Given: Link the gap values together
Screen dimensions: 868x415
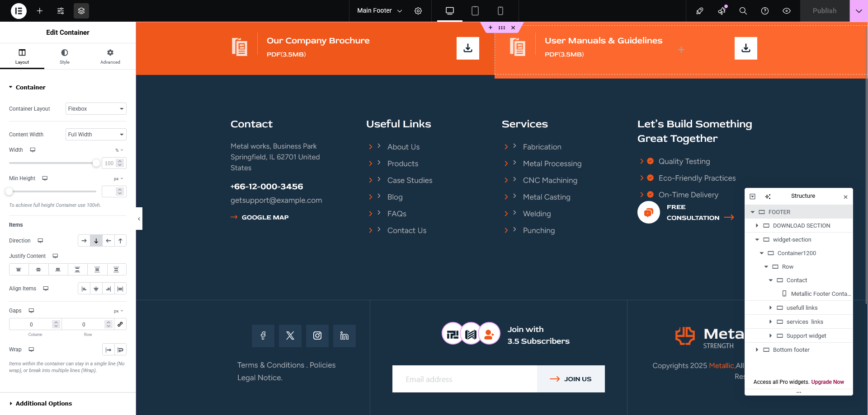Looking at the screenshot, I should point(120,324).
